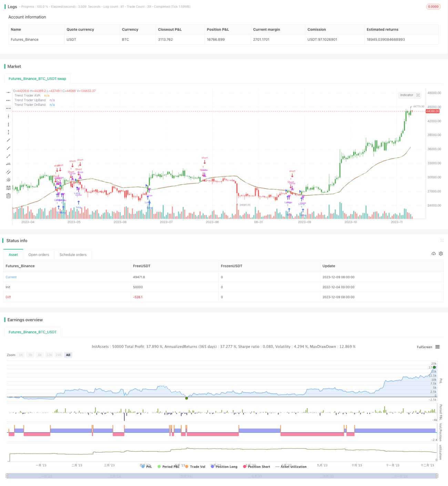The width and height of the screenshot is (448, 486).
Task: Set the earnings chart zoom to 8h
Action: point(40,355)
